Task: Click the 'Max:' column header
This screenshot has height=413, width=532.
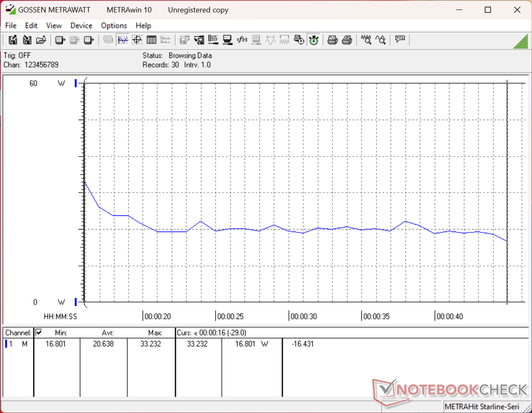Action: 155,333
